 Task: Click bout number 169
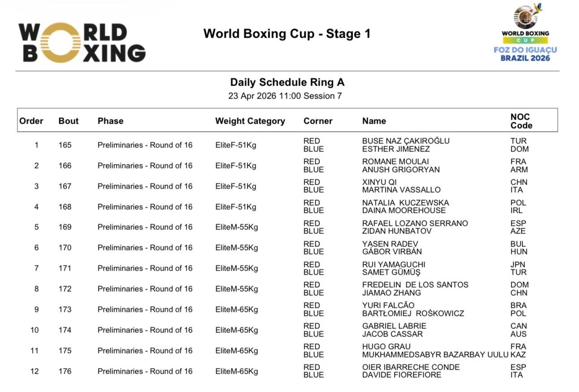click(65, 227)
